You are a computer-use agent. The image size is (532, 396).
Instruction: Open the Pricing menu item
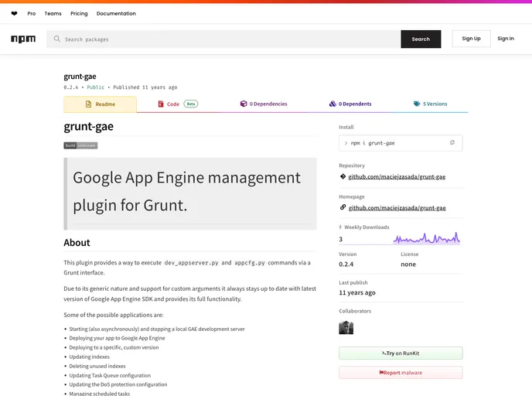[x=79, y=13]
